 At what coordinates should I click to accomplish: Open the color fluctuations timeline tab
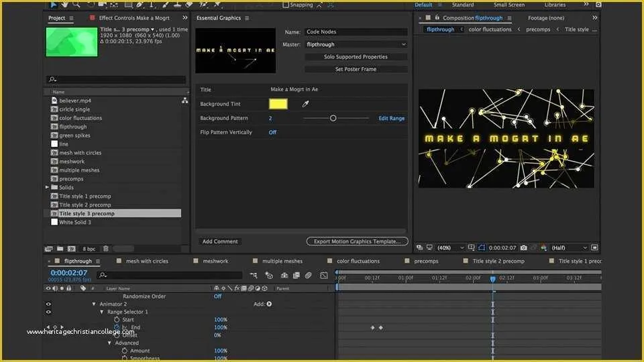(358, 261)
